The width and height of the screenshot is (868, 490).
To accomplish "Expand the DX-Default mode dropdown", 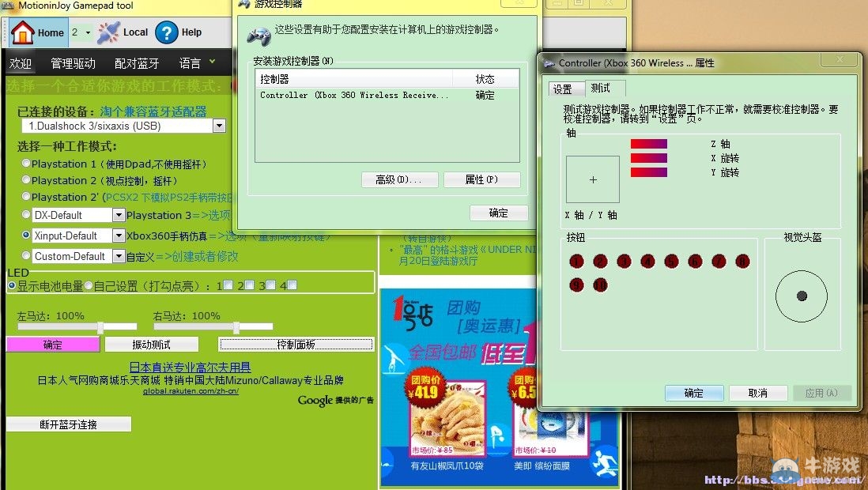I will 119,215.
